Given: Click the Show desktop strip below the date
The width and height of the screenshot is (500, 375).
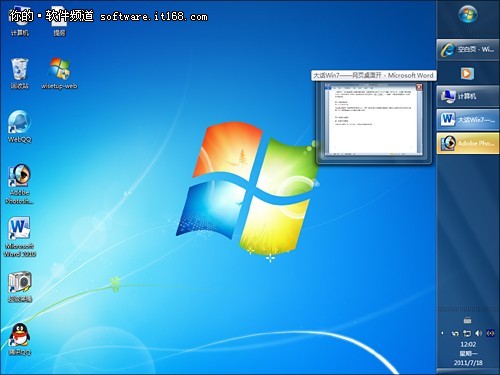Looking at the screenshot, I should click(468, 371).
